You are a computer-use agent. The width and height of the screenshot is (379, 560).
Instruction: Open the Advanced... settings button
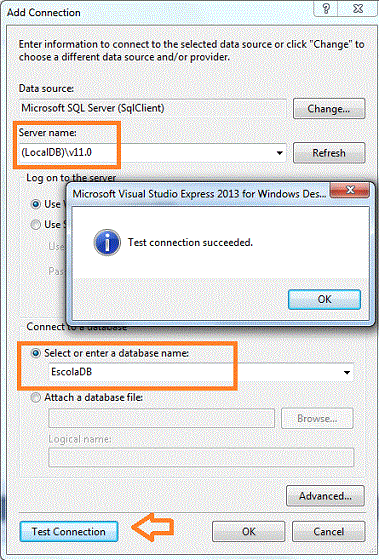(325, 496)
